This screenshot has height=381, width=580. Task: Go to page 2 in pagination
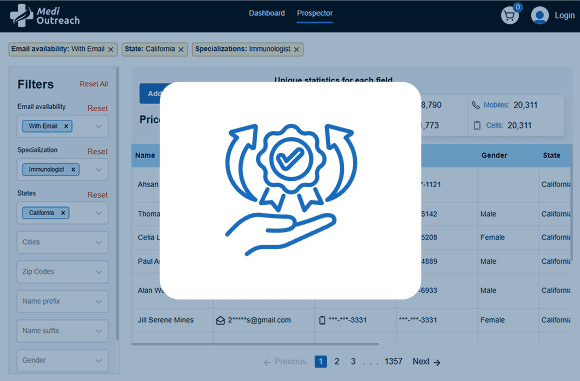click(337, 361)
